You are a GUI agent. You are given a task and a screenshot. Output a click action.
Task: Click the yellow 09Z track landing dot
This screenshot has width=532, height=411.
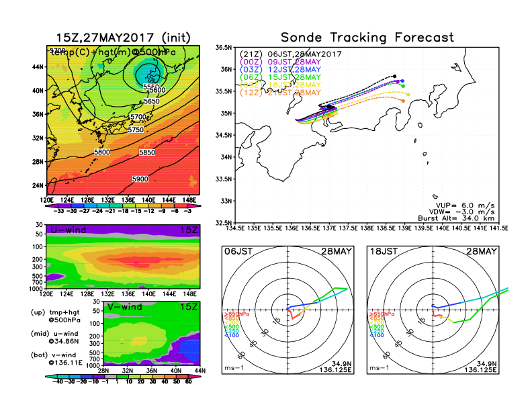408,95
